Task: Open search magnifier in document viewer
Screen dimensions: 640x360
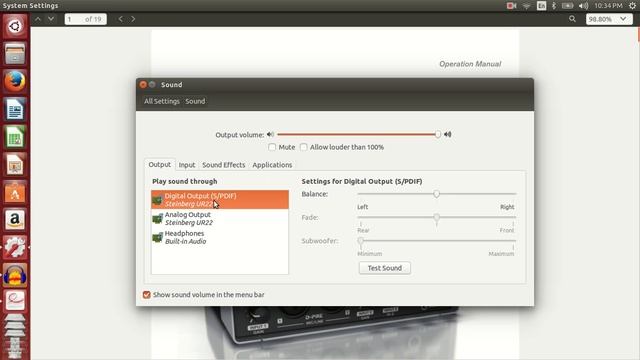Action: click(x=572, y=19)
